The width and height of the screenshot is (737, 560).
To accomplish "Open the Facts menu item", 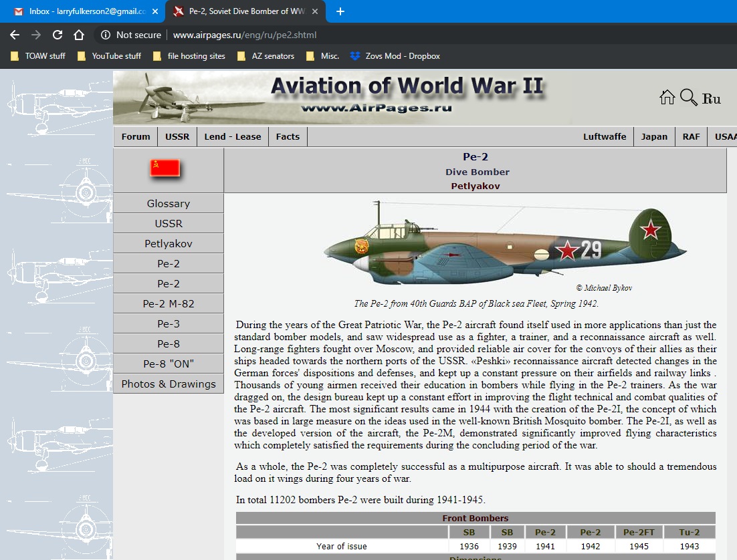I will (288, 137).
